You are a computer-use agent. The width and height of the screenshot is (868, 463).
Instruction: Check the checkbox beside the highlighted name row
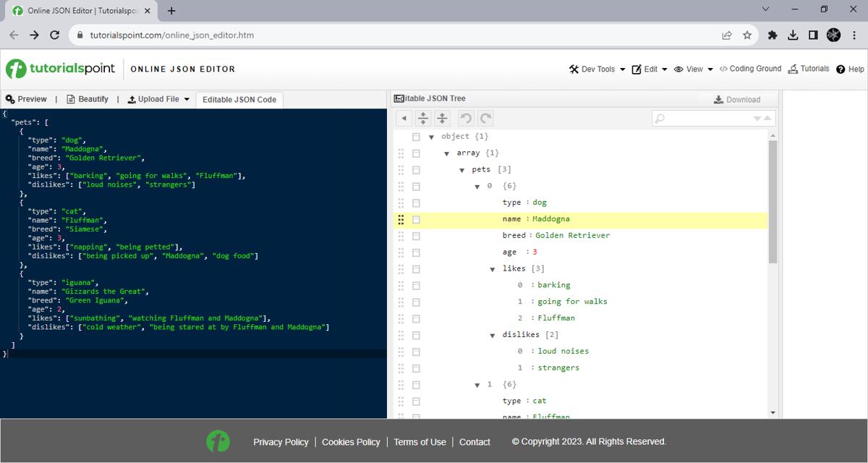[416, 218]
